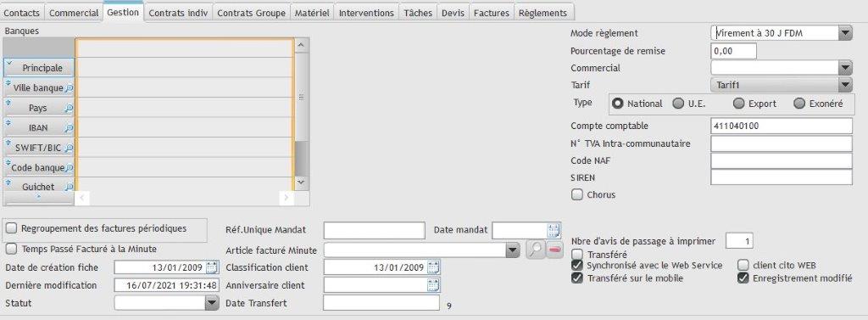Switch to the Contacts tab

tap(22, 13)
